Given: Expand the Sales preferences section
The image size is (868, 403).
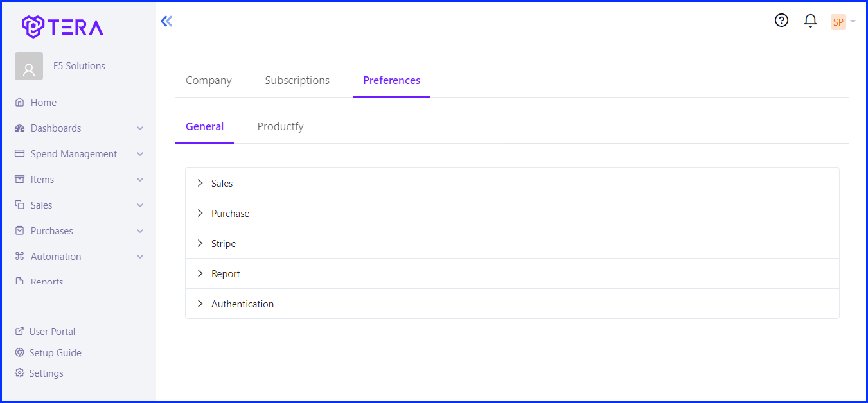Looking at the screenshot, I should 512,183.
